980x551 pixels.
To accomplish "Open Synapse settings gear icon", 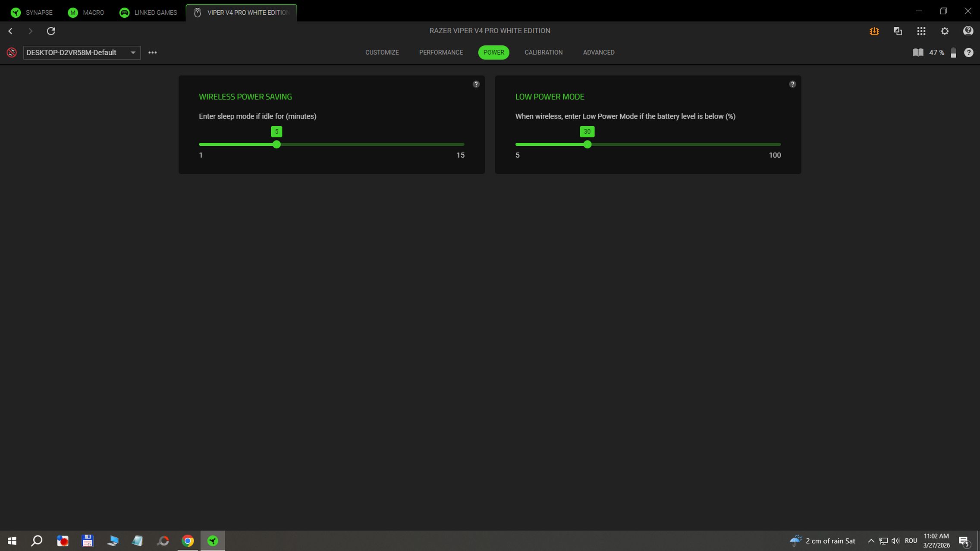I will pos(945,31).
